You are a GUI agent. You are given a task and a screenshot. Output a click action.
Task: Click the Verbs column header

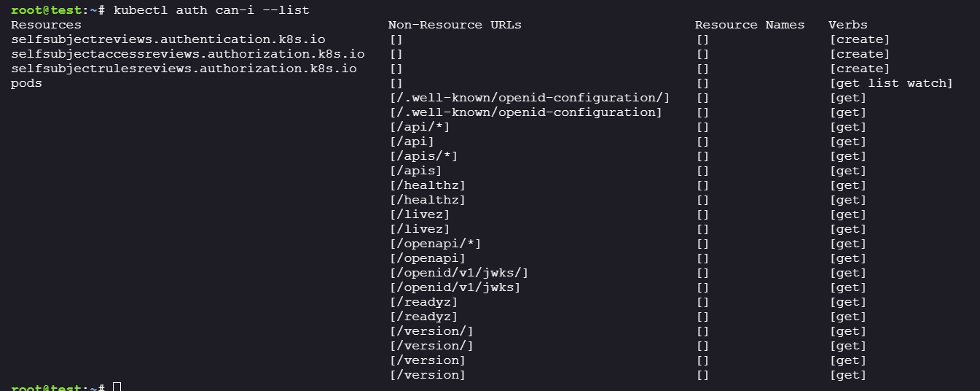point(848,25)
